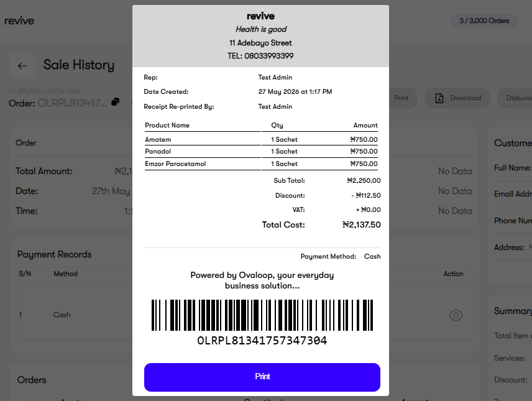Click the barcode number OLRPL81341757347304
The width and height of the screenshot is (532, 401).
tap(262, 341)
